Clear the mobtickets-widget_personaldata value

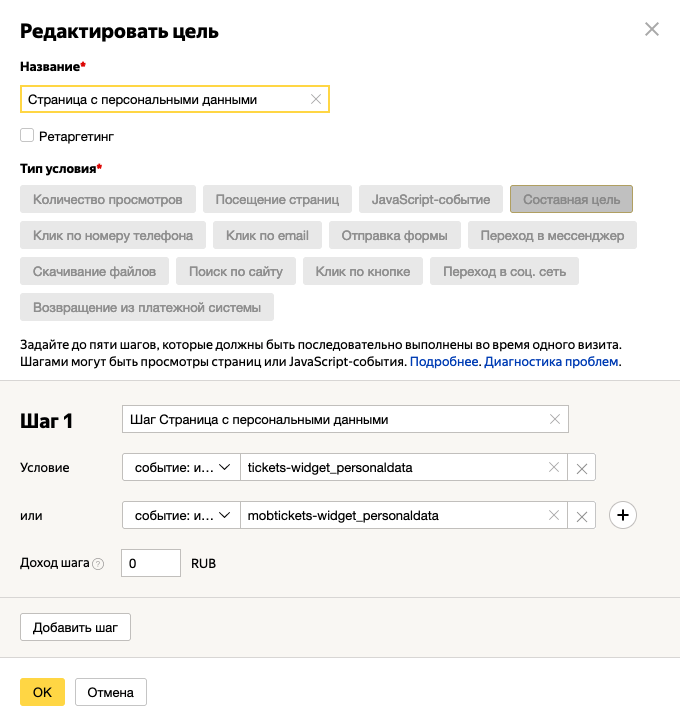[553, 515]
